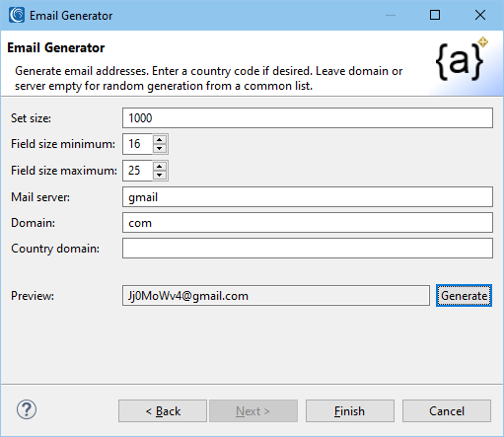Click the Field size minimum value box

point(137,144)
